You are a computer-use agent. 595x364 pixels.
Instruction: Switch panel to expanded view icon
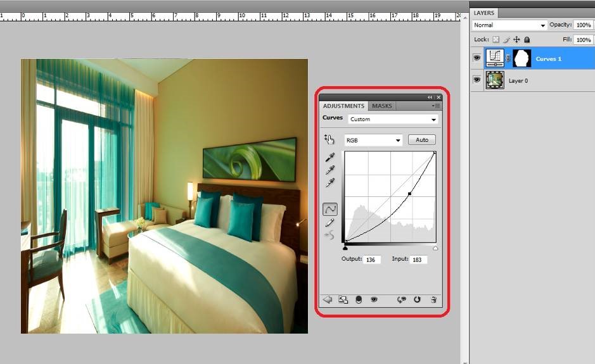(x=343, y=299)
